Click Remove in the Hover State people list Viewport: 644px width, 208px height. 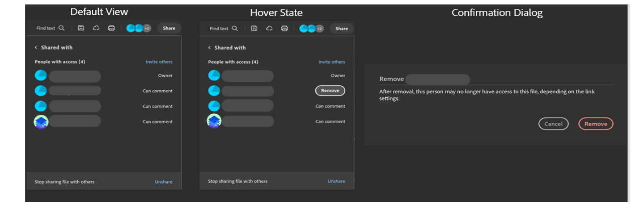330,91
